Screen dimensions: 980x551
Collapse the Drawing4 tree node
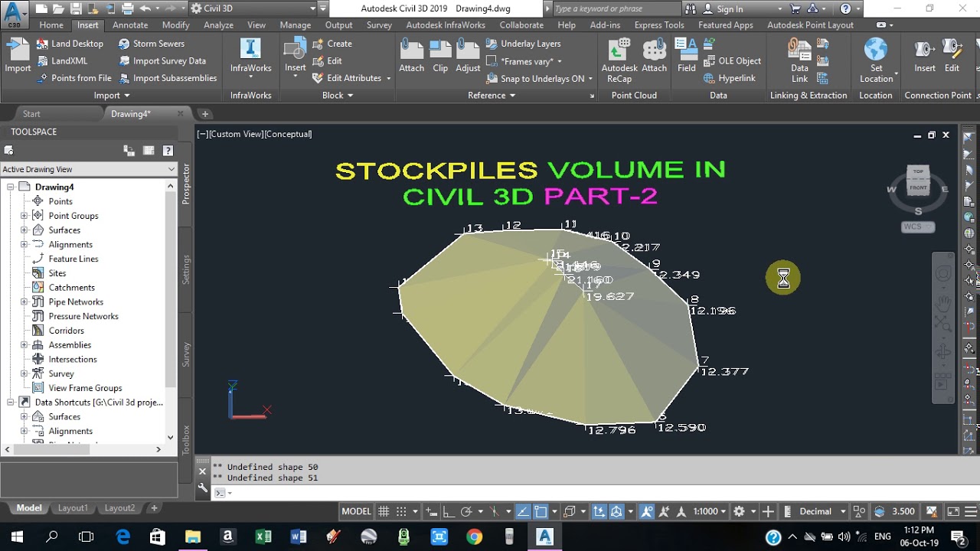point(11,187)
